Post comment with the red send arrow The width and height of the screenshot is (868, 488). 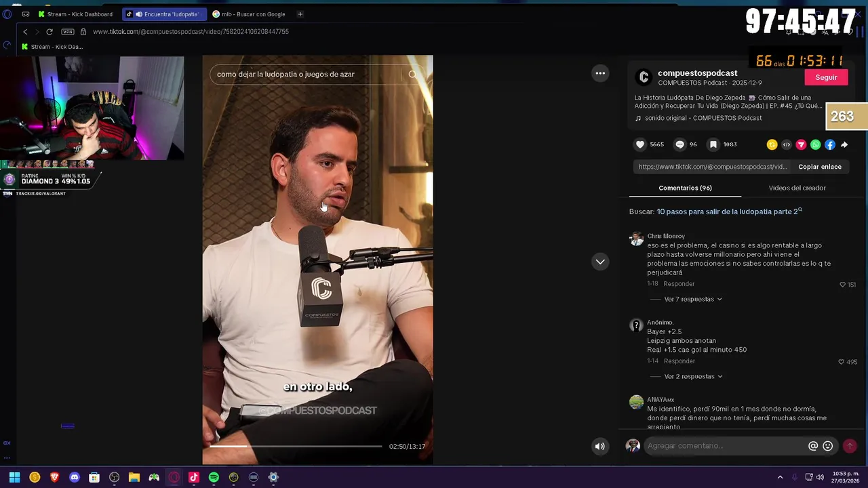(x=850, y=446)
